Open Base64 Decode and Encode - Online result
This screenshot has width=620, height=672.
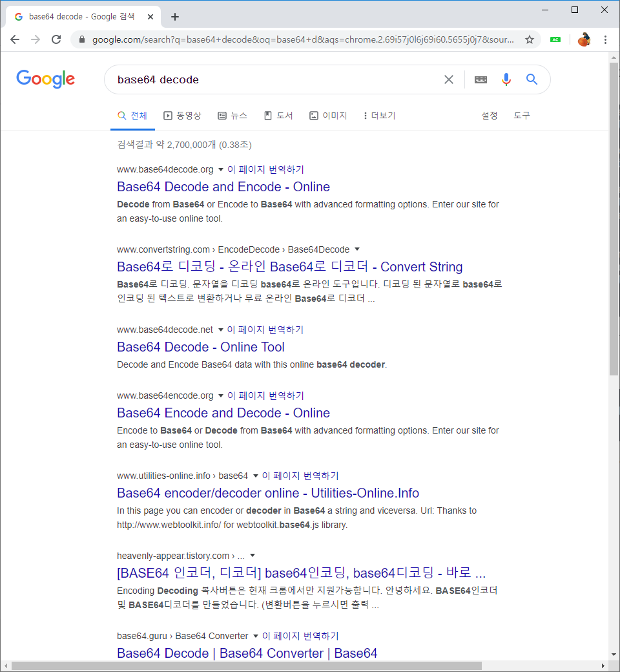point(223,187)
